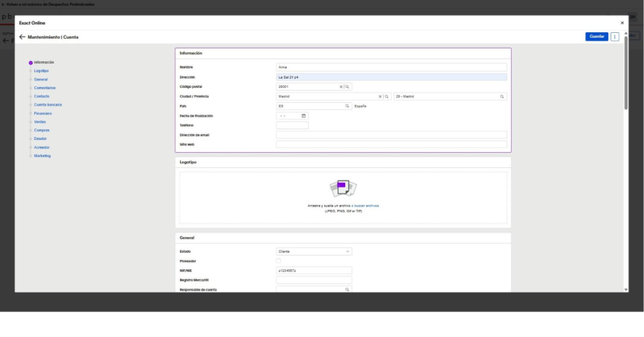Go to the Cuenta bancaria section
Image resolution: width=644 pixels, height=337 pixels.
48,105
